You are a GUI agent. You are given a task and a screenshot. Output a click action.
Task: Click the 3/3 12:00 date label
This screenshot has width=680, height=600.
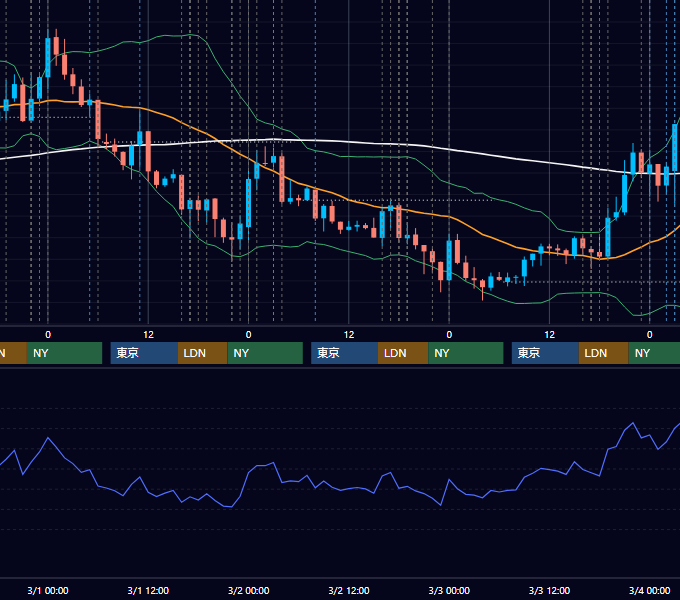point(549,590)
